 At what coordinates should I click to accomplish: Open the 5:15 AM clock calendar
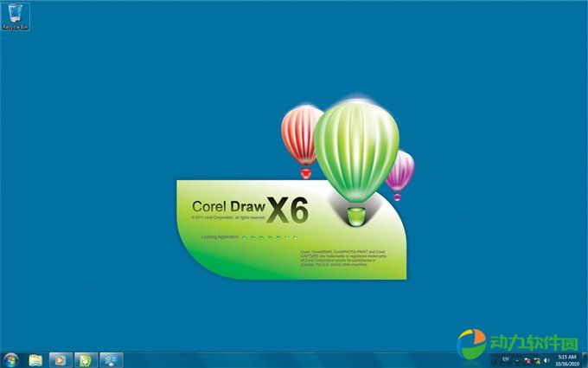pos(566,359)
